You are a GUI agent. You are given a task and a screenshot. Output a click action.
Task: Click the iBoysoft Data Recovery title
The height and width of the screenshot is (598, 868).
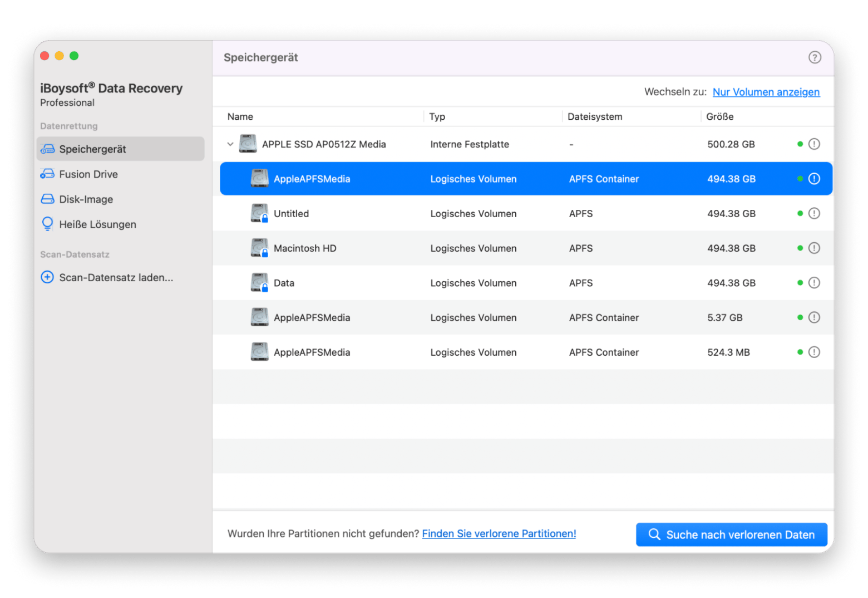click(111, 88)
